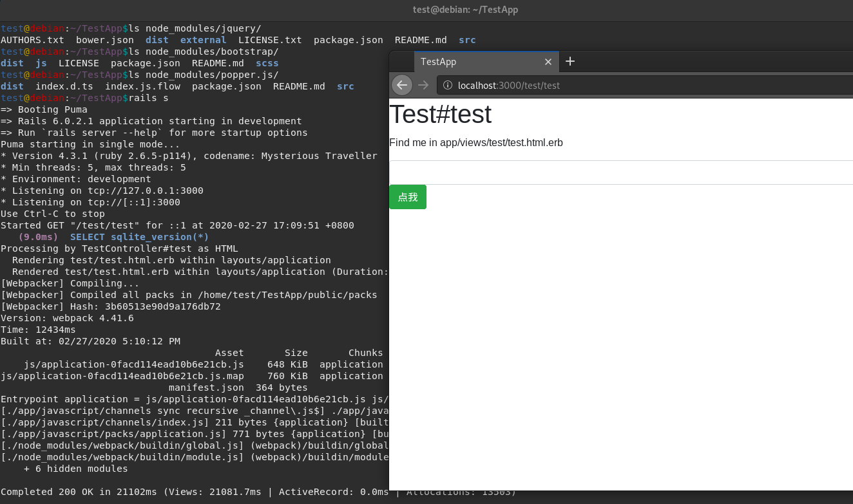Click the Test#test page heading

coord(440,115)
